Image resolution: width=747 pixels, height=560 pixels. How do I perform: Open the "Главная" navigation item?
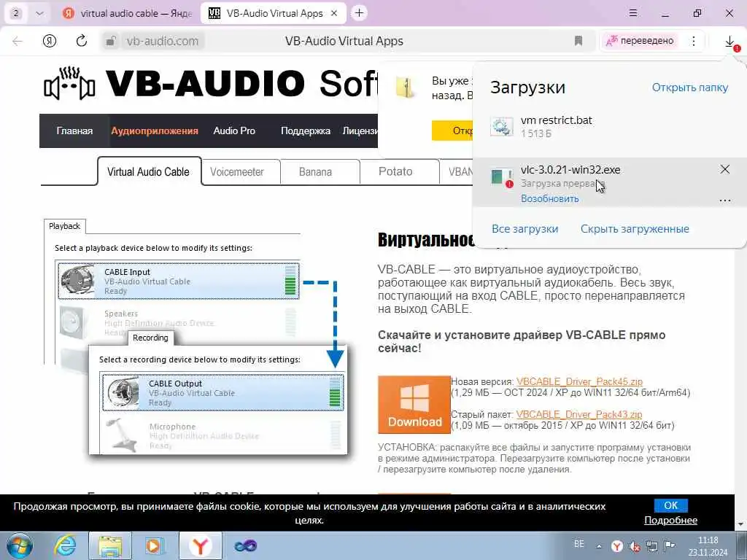click(x=74, y=131)
